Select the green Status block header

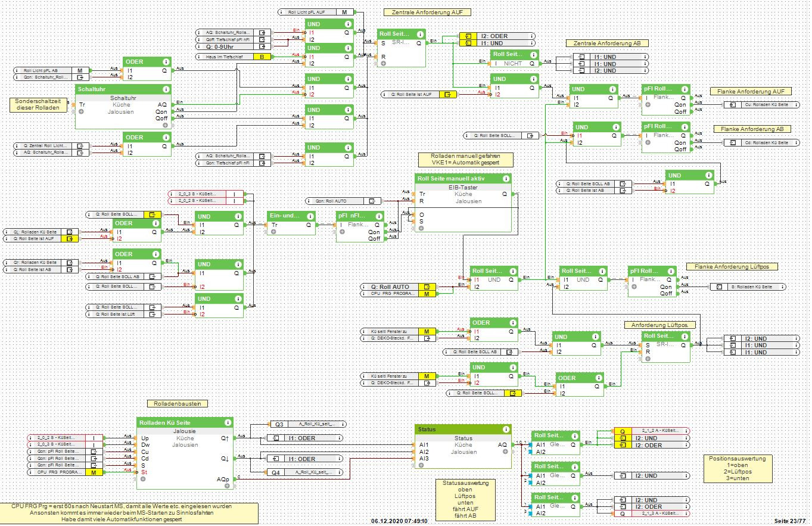(x=463, y=429)
